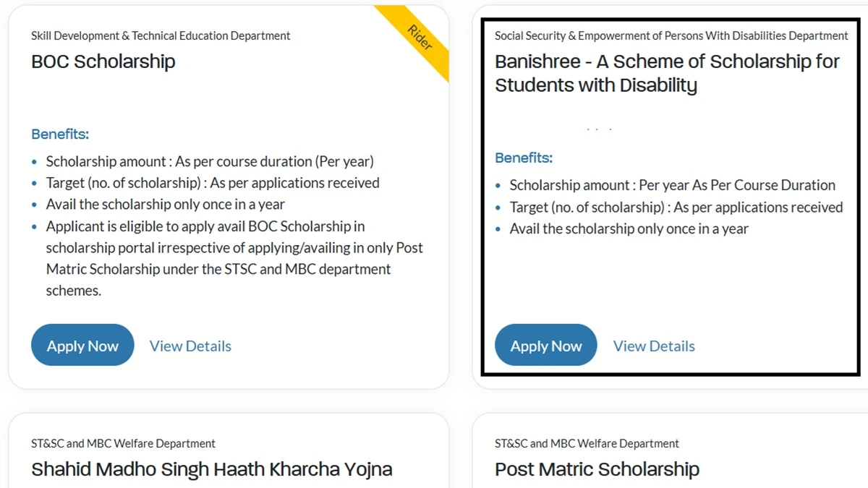Select the BOC Scholarship title
The height and width of the screenshot is (488, 868).
coord(103,62)
